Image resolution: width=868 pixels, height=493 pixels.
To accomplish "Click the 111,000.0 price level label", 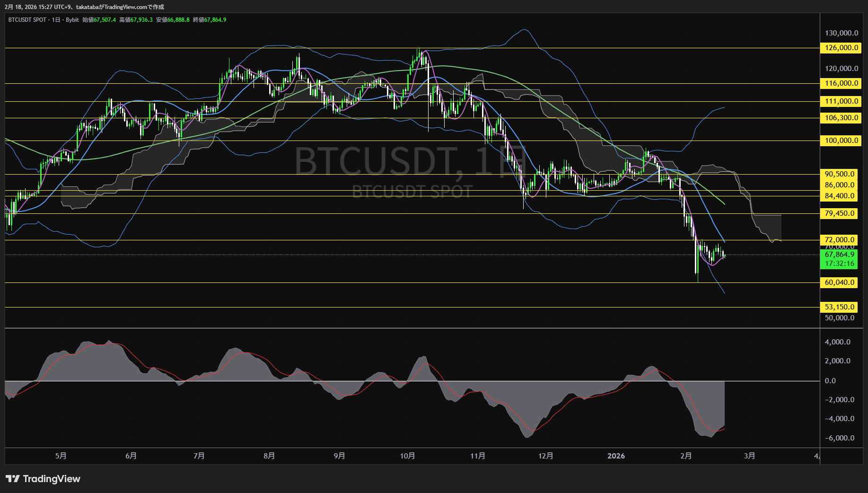I will point(841,101).
